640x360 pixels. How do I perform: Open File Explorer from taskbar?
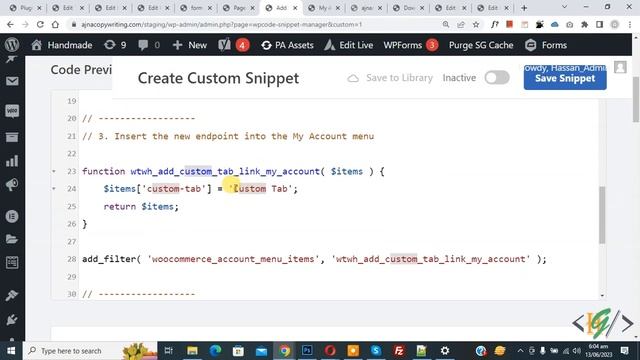click(192, 351)
